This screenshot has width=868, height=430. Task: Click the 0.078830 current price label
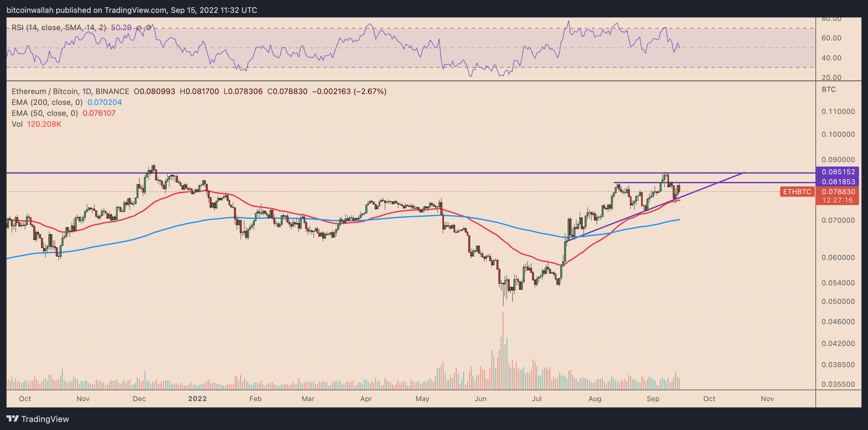[x=838, y=192]
